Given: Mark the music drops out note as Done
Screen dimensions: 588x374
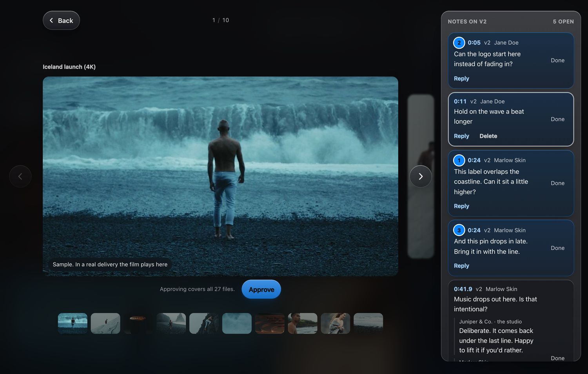Looking at the screenshot, I should click(x=557, y=358).
